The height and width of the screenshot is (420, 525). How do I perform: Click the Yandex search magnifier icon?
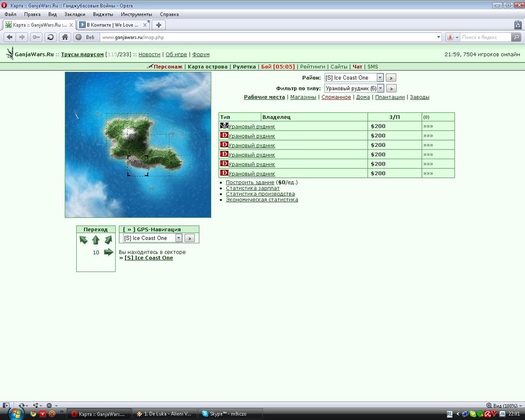pyautogui.click(x=516, y=37)
